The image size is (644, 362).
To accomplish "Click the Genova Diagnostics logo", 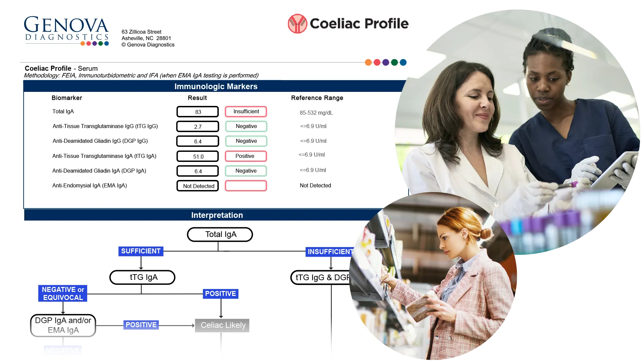I will [x=66, y=31].
